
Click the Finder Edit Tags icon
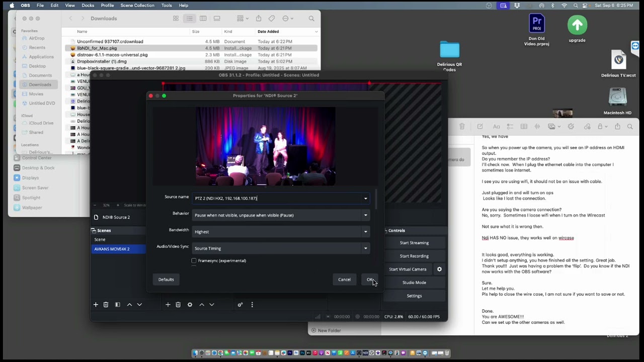272,19
